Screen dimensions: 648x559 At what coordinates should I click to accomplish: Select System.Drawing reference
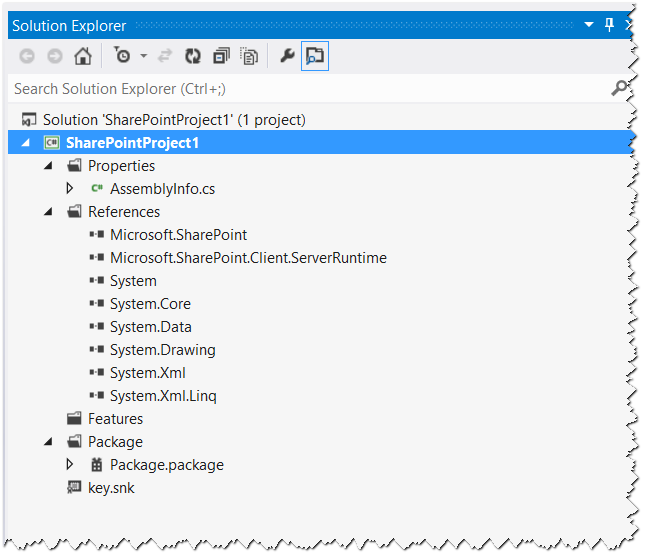[163, 350]
